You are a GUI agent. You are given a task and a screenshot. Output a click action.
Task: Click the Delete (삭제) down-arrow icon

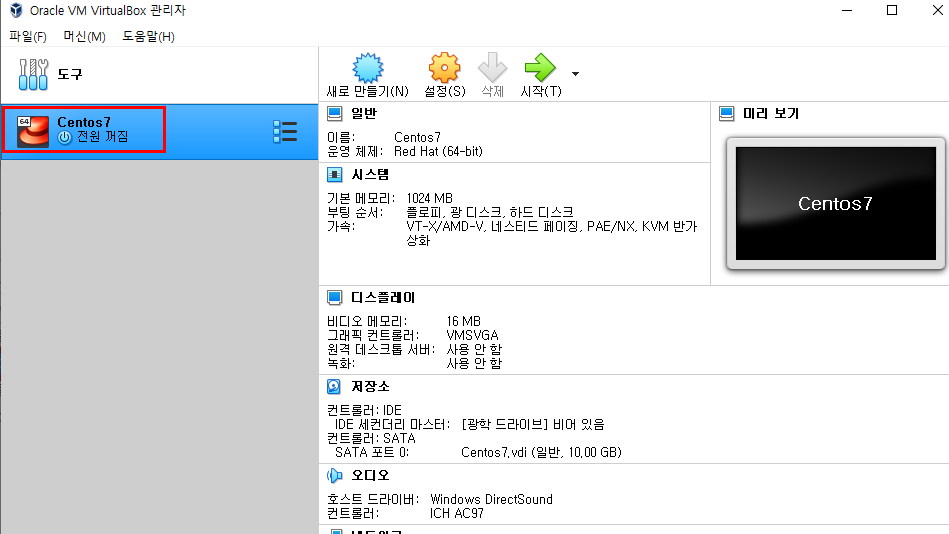pyautogui.click(x=493, y=67)
